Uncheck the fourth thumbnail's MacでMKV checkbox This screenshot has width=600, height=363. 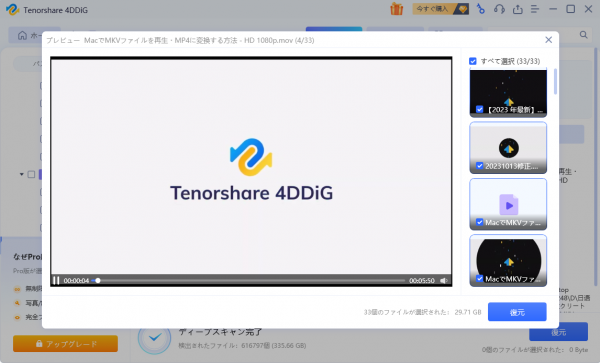(479, 278)
